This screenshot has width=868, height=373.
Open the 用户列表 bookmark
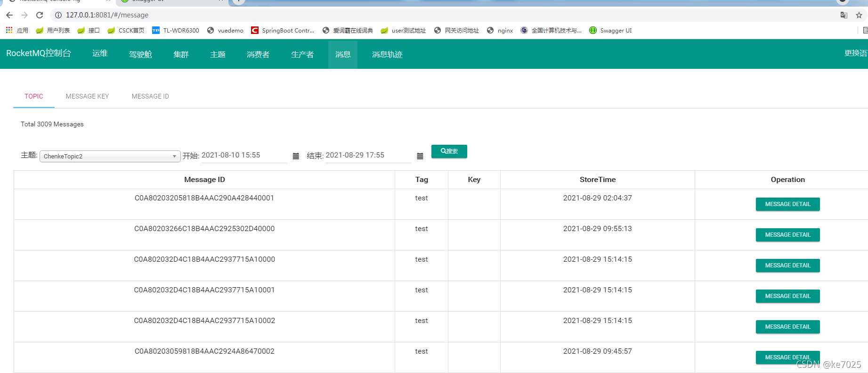pos(53,30)
